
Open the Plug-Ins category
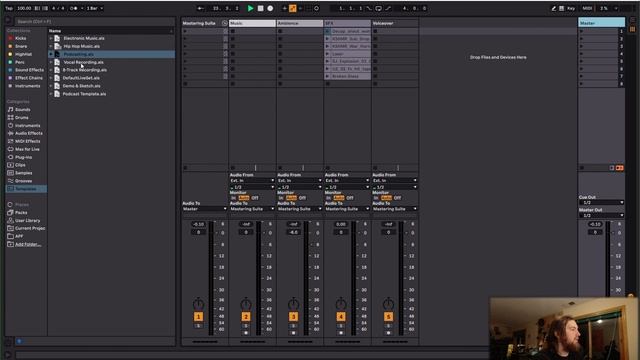(23, 157)
